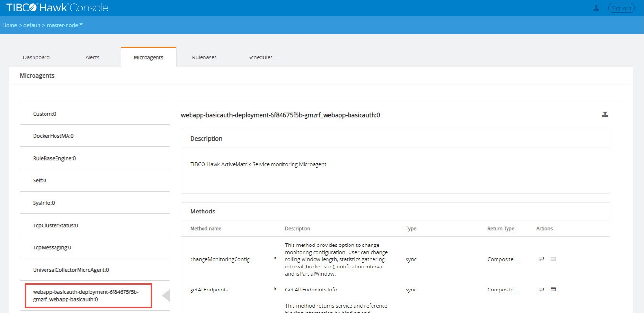The image size is (644, 313).
Task: Click ActiveMatrix Service monitoring description text
Action: pyautogui.click(x=259, y=164)
